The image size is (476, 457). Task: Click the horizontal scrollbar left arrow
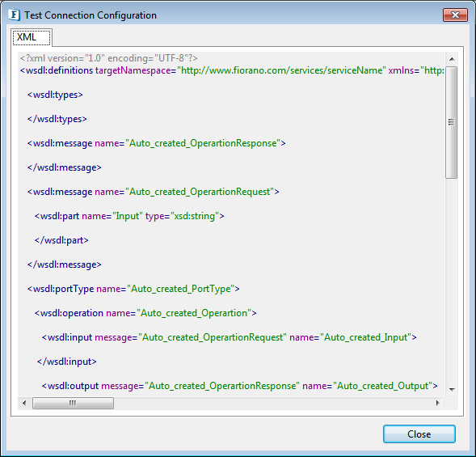pos(24,404)
